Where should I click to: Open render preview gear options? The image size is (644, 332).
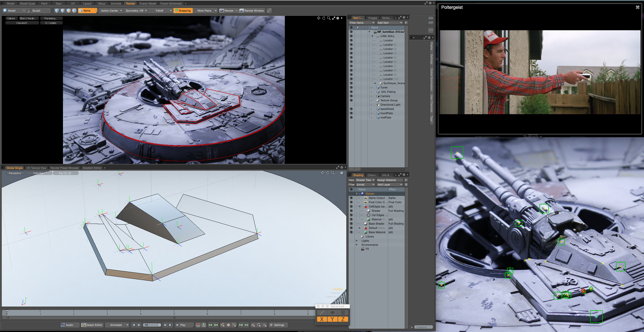[338, 18]
